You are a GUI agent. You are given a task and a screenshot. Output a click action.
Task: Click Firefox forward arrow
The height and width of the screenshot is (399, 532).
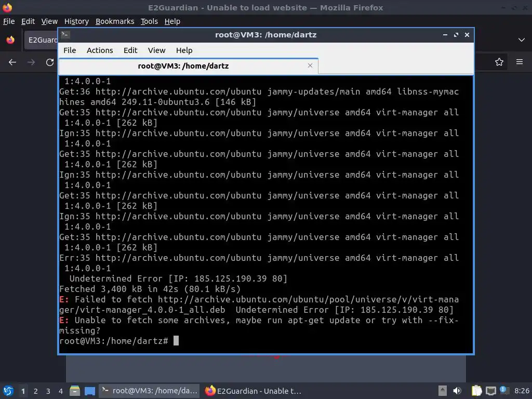[31, 62]
